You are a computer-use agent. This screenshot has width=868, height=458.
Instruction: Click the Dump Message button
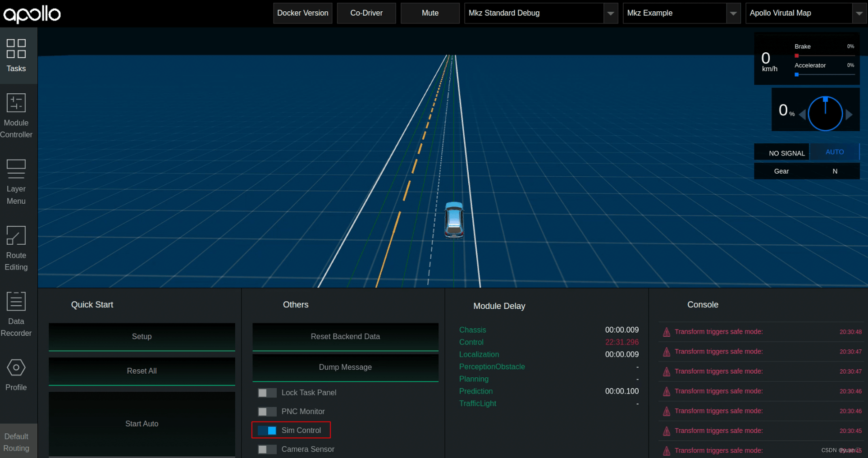click(345, 367)
